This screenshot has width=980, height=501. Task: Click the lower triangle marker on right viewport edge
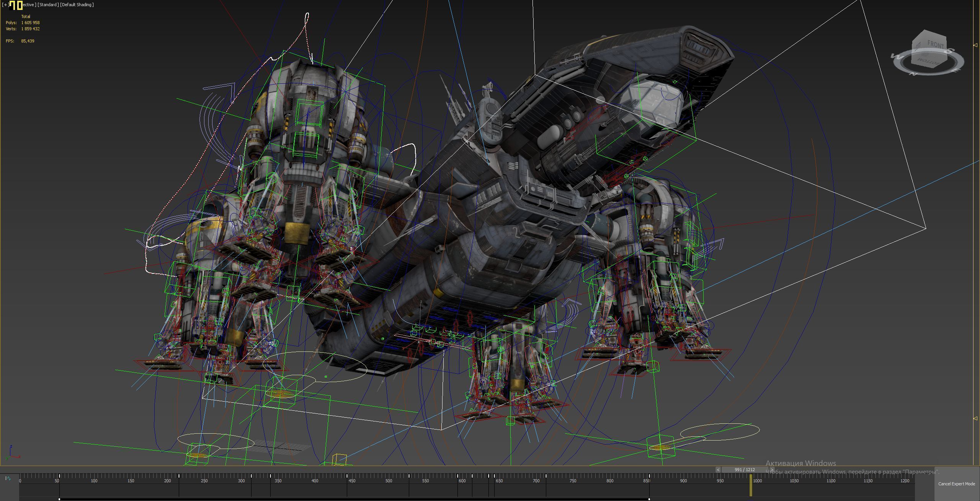975,418
